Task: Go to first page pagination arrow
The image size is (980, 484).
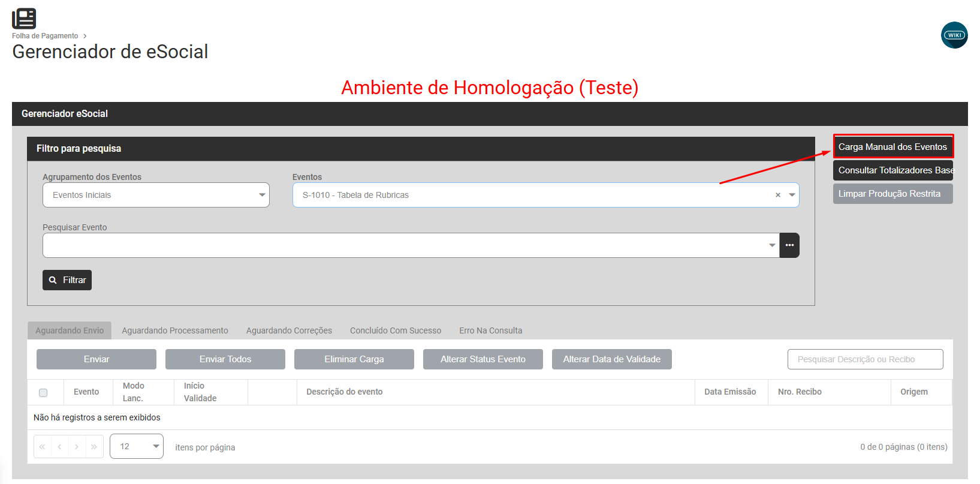Action: (43, 447)
